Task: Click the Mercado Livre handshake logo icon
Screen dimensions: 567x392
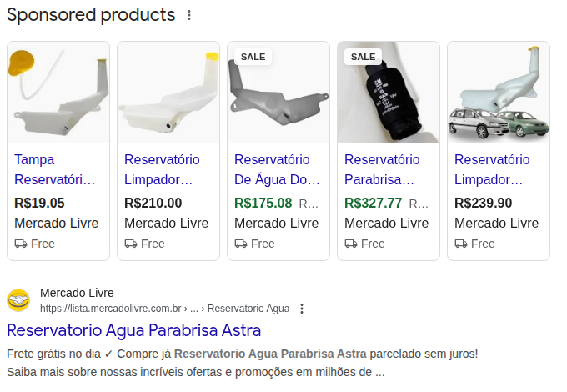Action: [18, 300]
